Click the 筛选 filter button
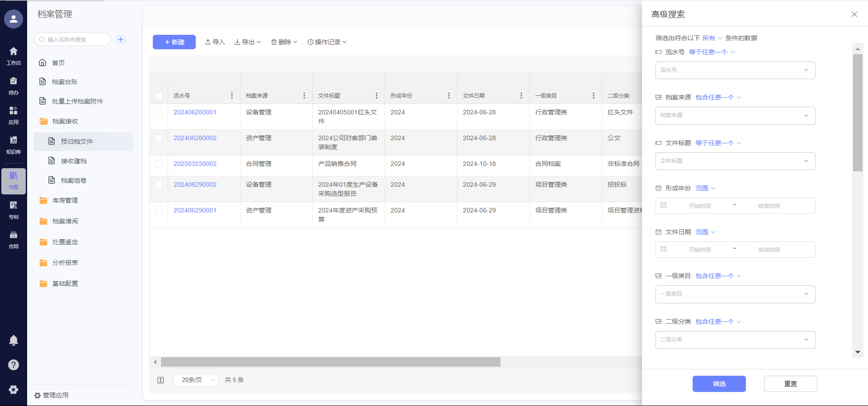This screenshot has width=868, height=406. tap(719, 384)
